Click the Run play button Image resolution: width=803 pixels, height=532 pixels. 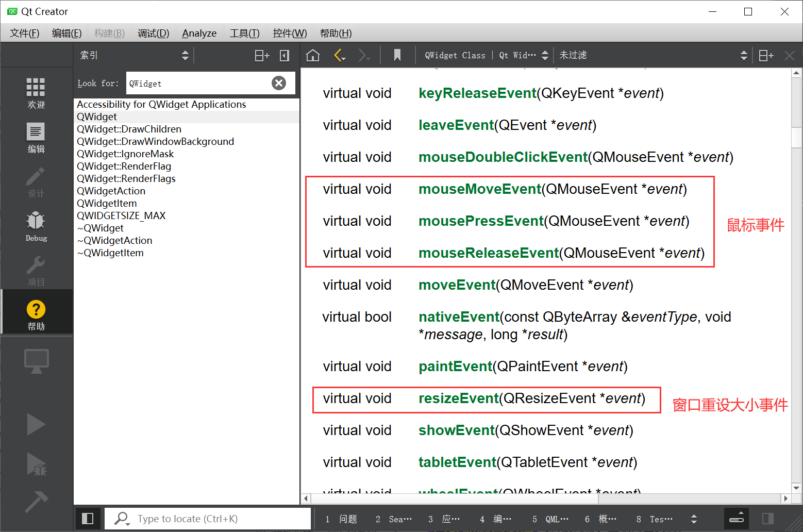[x=36, y=424]
